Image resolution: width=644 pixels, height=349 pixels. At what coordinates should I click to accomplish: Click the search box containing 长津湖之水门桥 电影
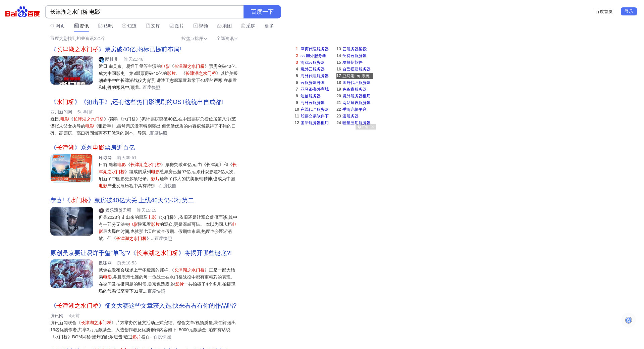[144, 12]
